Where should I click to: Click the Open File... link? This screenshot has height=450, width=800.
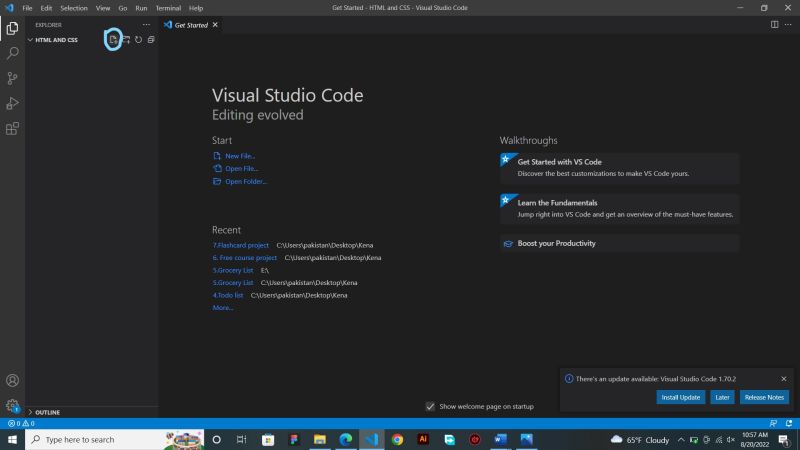click(x=242, y=168)
